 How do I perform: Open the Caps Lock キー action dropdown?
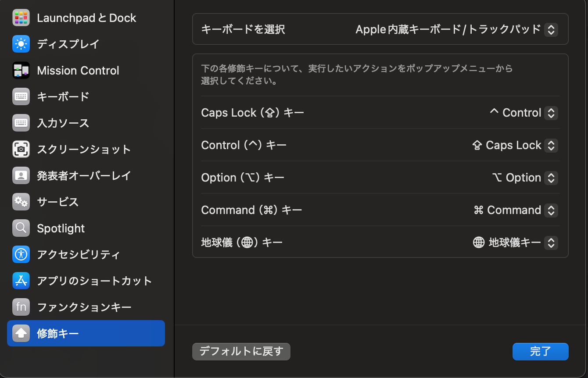pyautogui.click(x=551, y=113)
